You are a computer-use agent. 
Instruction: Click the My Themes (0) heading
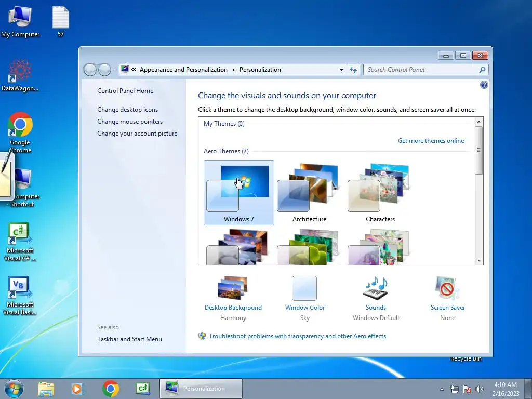click(224, 124)
